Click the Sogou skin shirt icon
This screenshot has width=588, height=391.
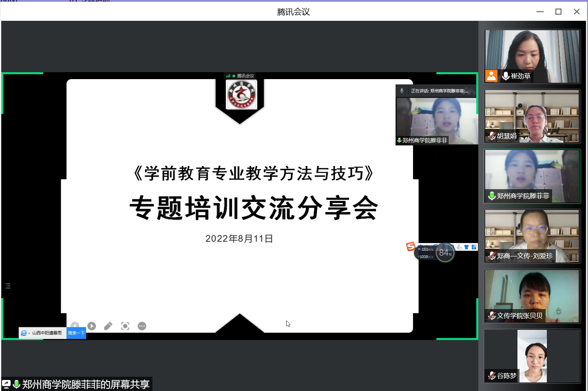[466, 247]
